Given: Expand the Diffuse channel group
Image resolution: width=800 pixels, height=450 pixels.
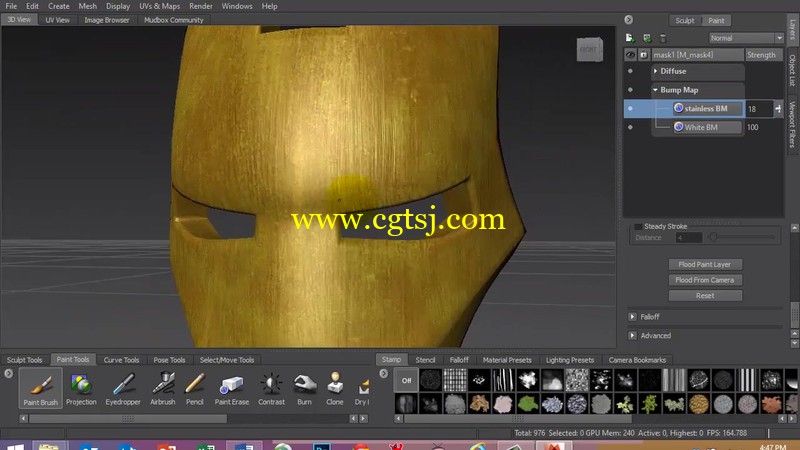Looking at the screenshot, I should click(656, 71).
